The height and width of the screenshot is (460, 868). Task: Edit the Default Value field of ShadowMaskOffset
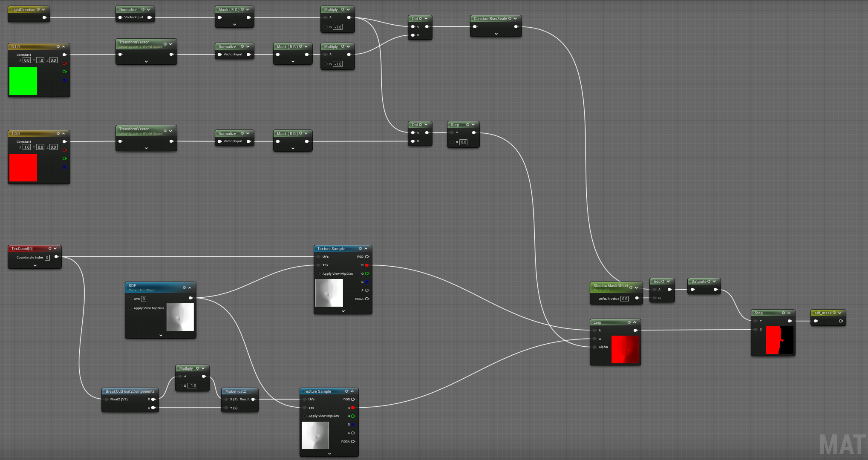(624, 299)
